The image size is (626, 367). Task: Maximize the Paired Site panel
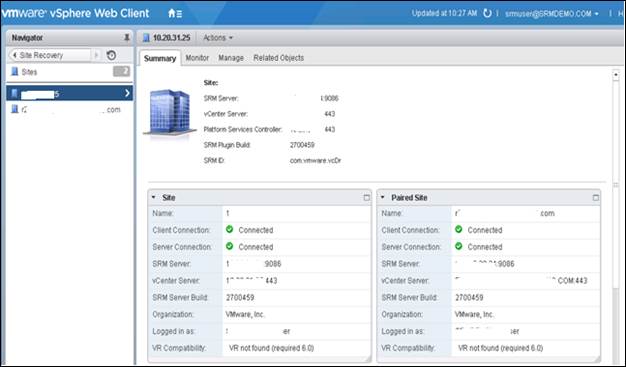tap(596, 197)
